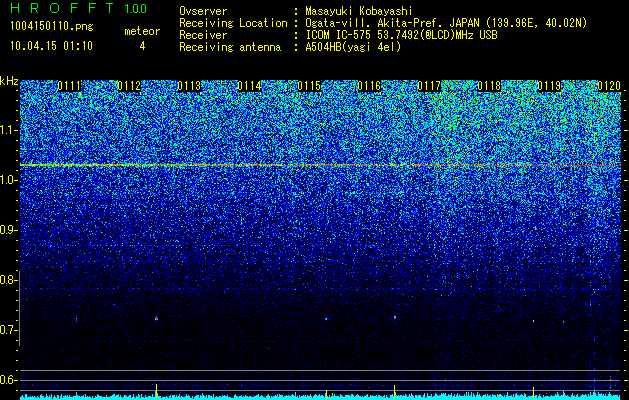Click the 'meteor' count label
The height and width of the screenshot is (400, 629).
(x=142, y=31)
